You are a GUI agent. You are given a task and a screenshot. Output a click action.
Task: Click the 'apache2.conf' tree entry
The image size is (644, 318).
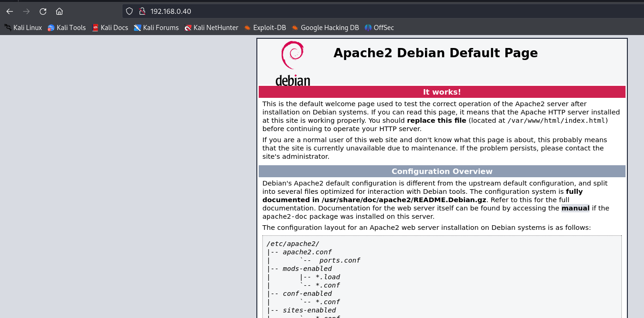(307, 252)
